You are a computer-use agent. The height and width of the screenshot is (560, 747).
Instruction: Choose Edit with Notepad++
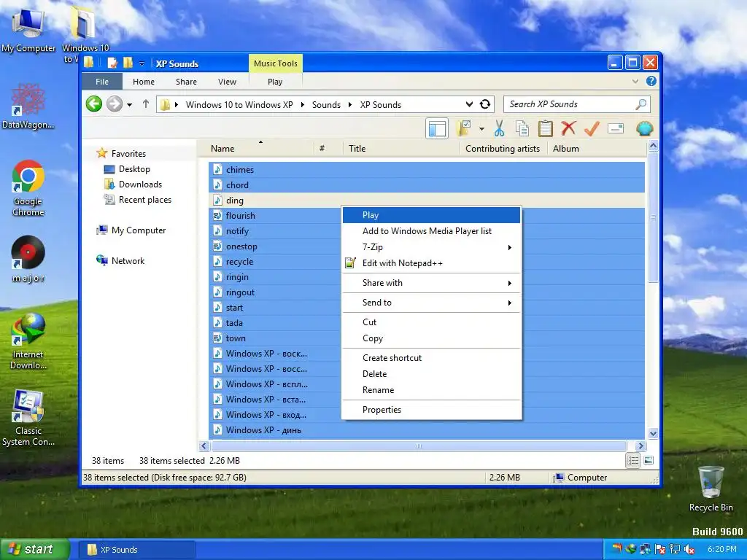click(431, 262)
